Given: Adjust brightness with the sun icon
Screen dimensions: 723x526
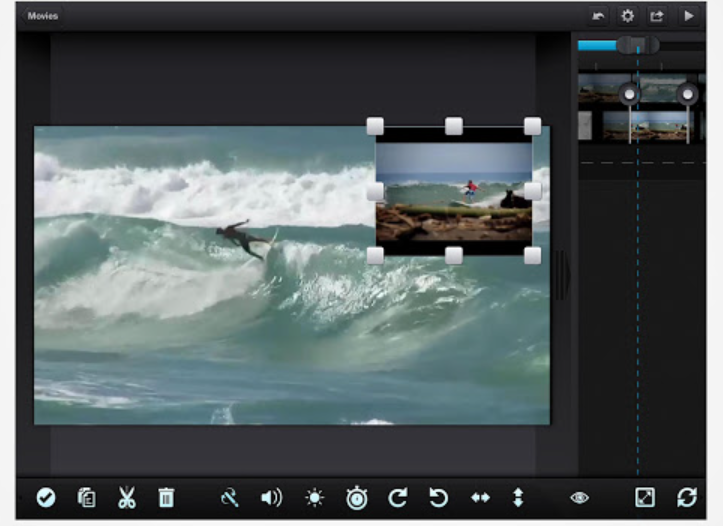Looking at the screenshot, I should click(x=315, y=498).
